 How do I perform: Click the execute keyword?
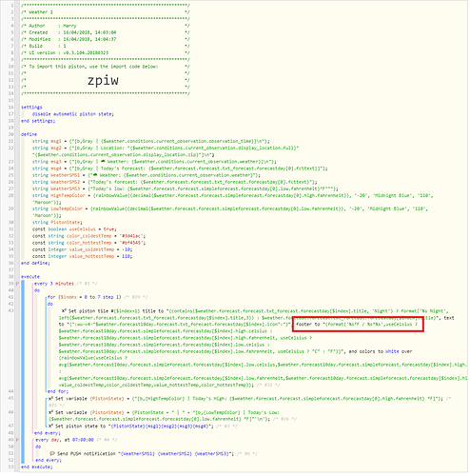coord(30,277)
